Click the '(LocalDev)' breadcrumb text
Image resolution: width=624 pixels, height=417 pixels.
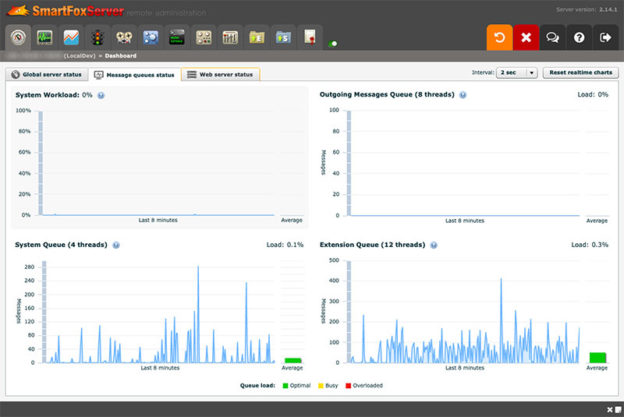(x=80, y=56)
